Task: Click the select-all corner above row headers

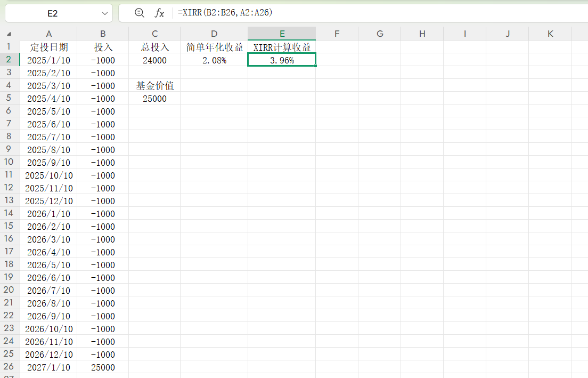Action: (9, 33)
